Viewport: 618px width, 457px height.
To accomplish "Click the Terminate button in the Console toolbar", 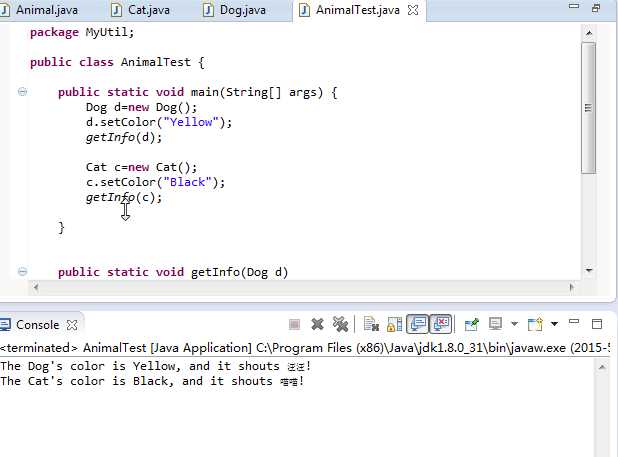I will [294, 325].
